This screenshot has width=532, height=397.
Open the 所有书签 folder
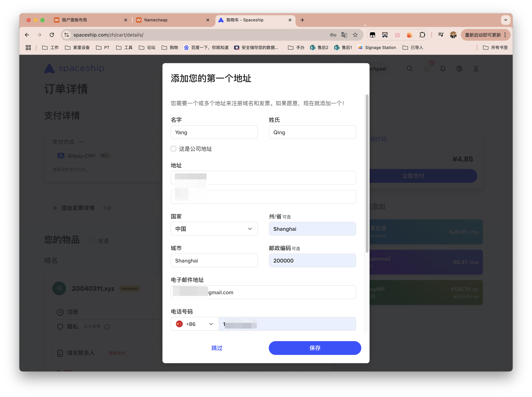tap(495, 48)
